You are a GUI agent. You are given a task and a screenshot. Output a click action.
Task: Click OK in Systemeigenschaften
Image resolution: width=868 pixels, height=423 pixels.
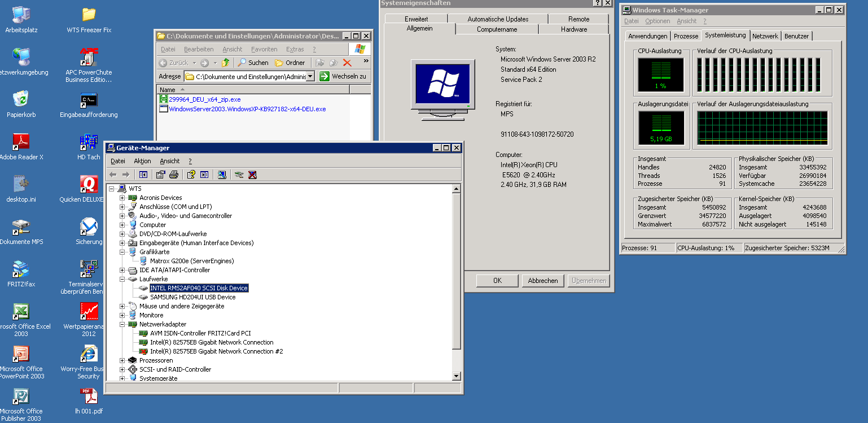pos(497,281)
